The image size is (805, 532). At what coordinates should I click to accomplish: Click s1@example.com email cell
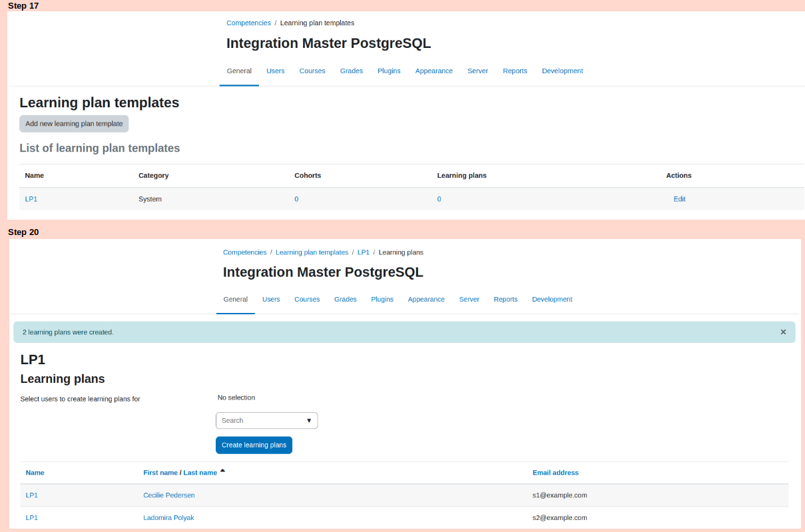click(559, 495)
